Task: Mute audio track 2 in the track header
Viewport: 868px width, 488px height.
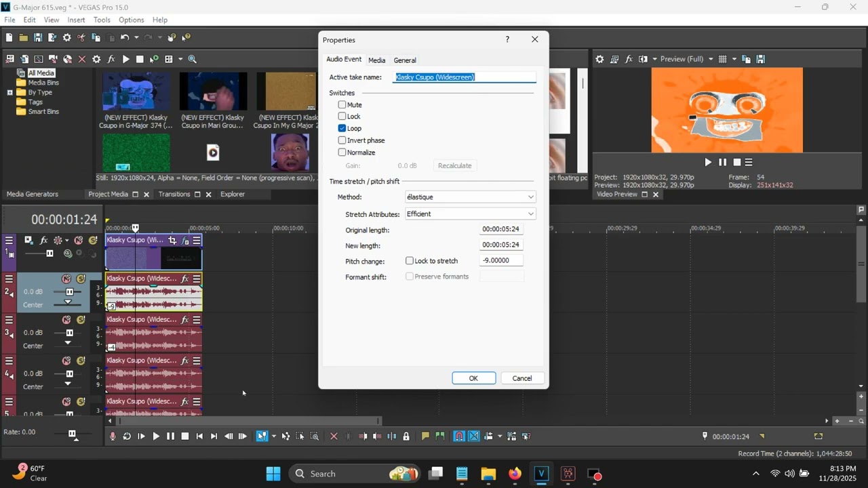Action: point(66,279)
